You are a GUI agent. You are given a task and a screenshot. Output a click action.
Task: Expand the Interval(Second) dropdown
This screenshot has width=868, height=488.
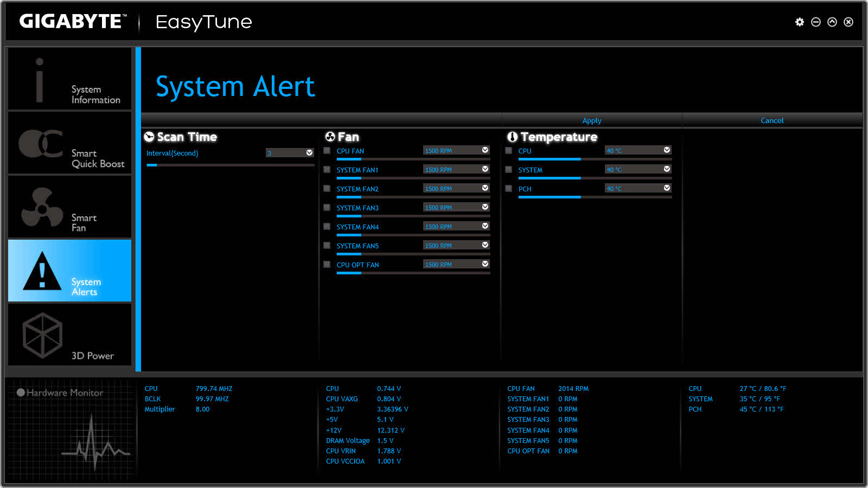pyautogui.click(x=290, y=153)
